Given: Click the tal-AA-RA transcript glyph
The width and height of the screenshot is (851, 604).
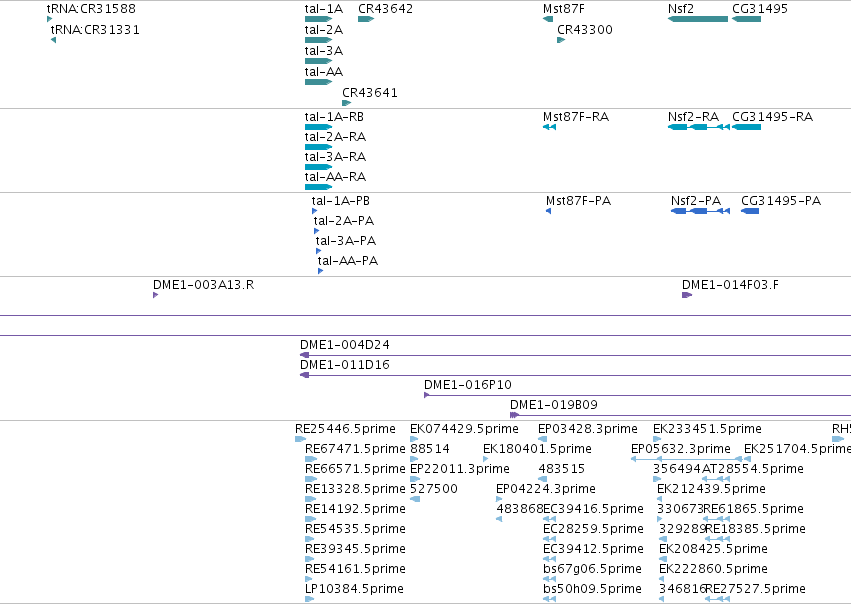Looking at the screenshot, I should click(x=319, y=187).
